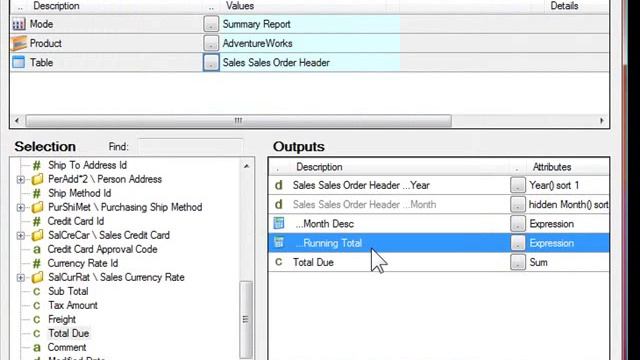Select the Comment field
Screen dimensions: 640x360
pos(67,347)
